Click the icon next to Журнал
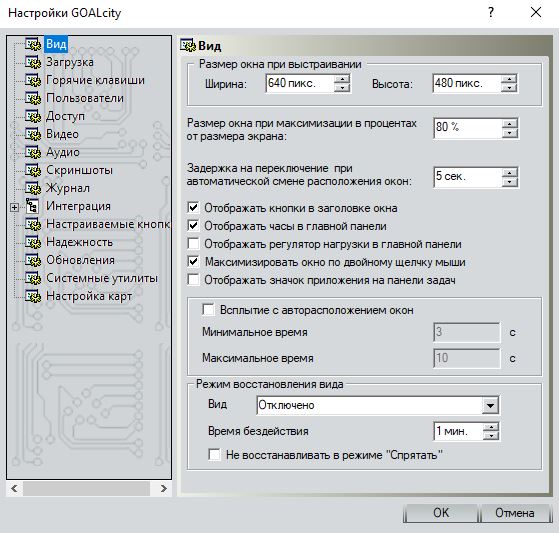Image resolution: width=559 pixels, height=533 pixels. point(33,188)
